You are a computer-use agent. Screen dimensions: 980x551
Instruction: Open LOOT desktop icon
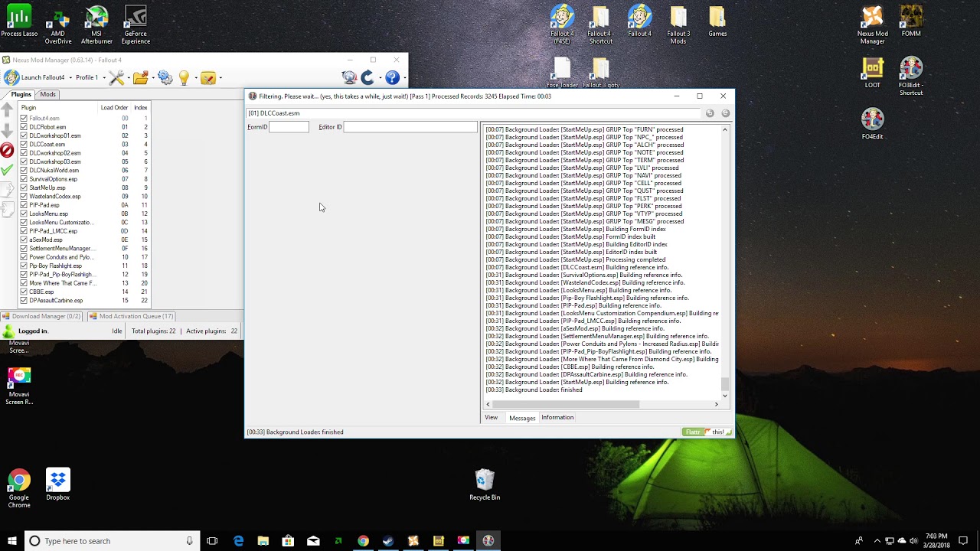872,72
